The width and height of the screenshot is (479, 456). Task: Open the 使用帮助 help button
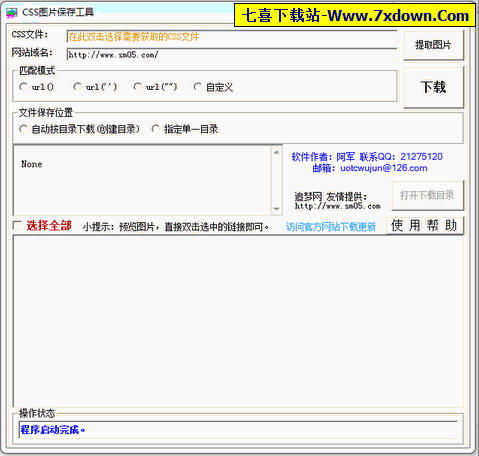424,226
